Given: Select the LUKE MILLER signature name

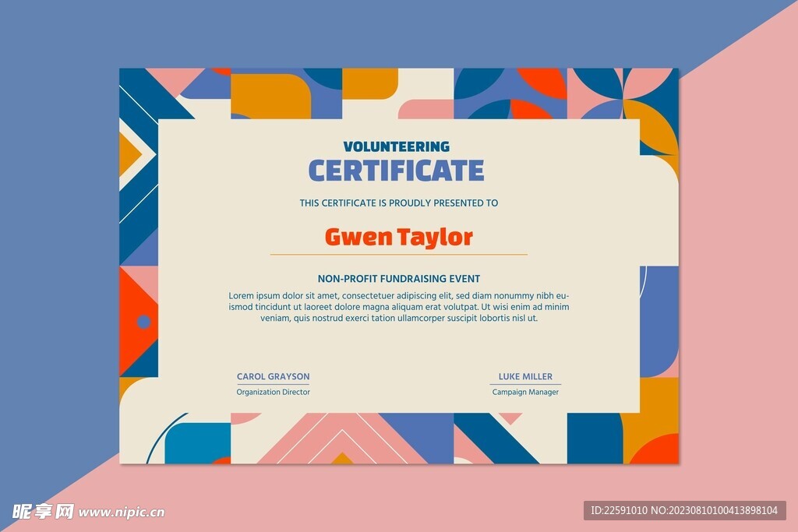Looking at the screenshot, I should click(525, 377).
